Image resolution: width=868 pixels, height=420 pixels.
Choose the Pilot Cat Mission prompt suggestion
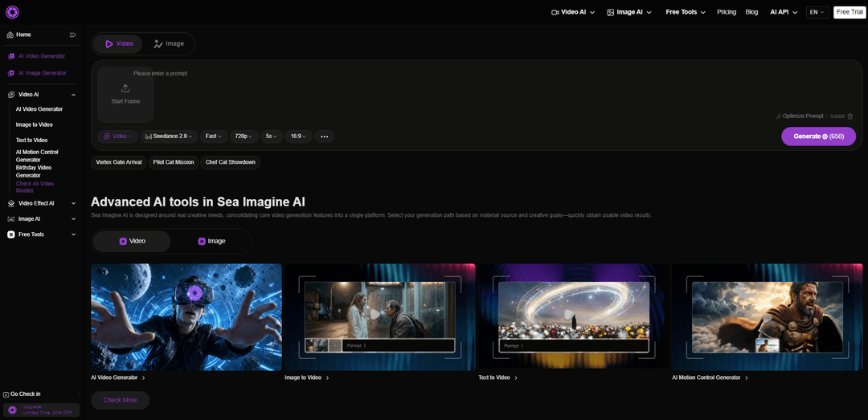(x=174, y=163)
